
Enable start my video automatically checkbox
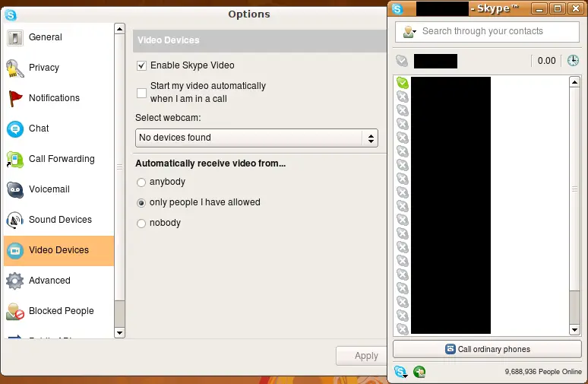(141, 93)
